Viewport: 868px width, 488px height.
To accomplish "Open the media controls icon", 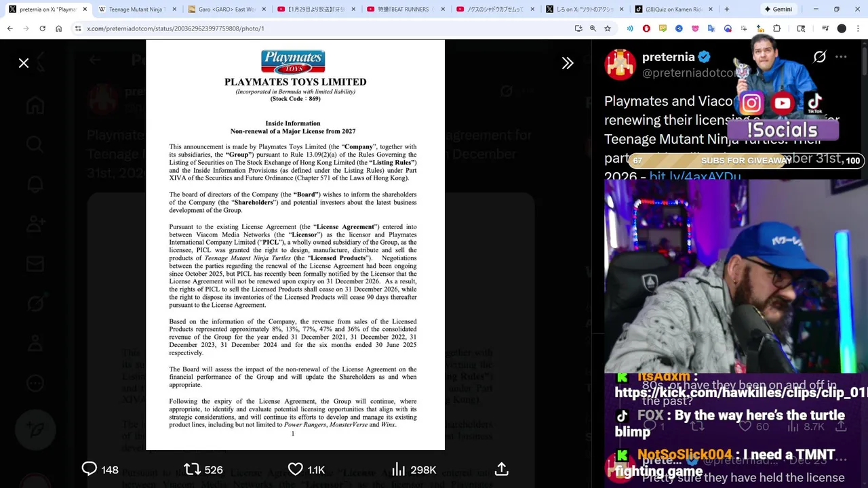I will tap(825, 28).
